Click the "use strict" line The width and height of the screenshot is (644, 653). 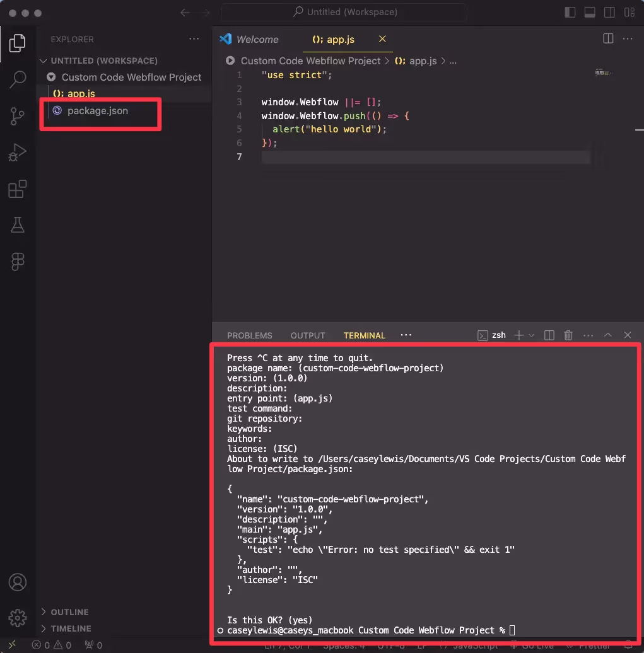[296, 76]
